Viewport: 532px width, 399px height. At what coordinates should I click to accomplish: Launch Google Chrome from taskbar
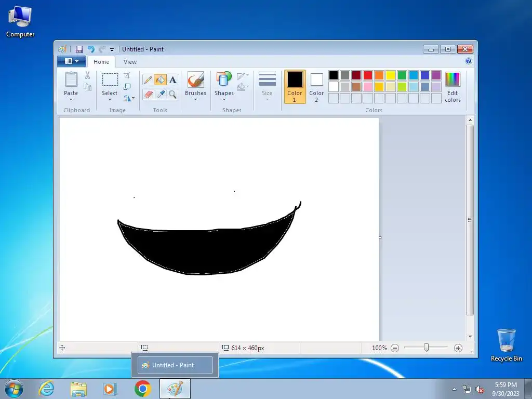tap(142, 389)
